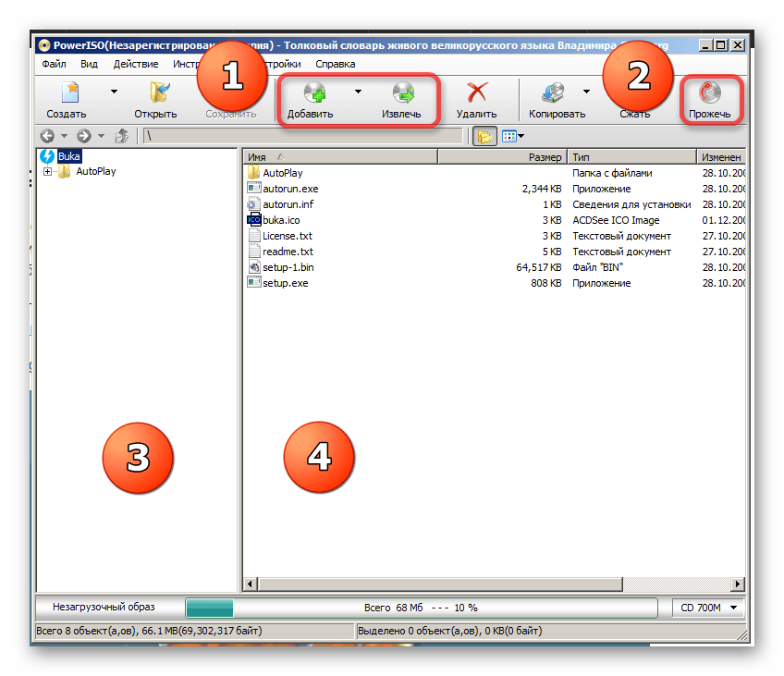Open the Действие menu
The width and height of the screenshot is (784, 676).
point(136,64)
